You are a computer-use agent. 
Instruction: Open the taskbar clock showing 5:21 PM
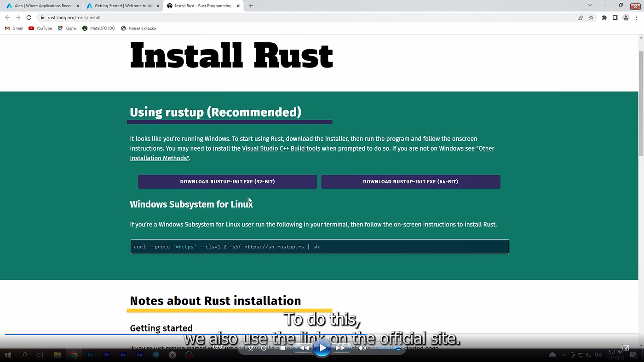click(x=615, y=355)
